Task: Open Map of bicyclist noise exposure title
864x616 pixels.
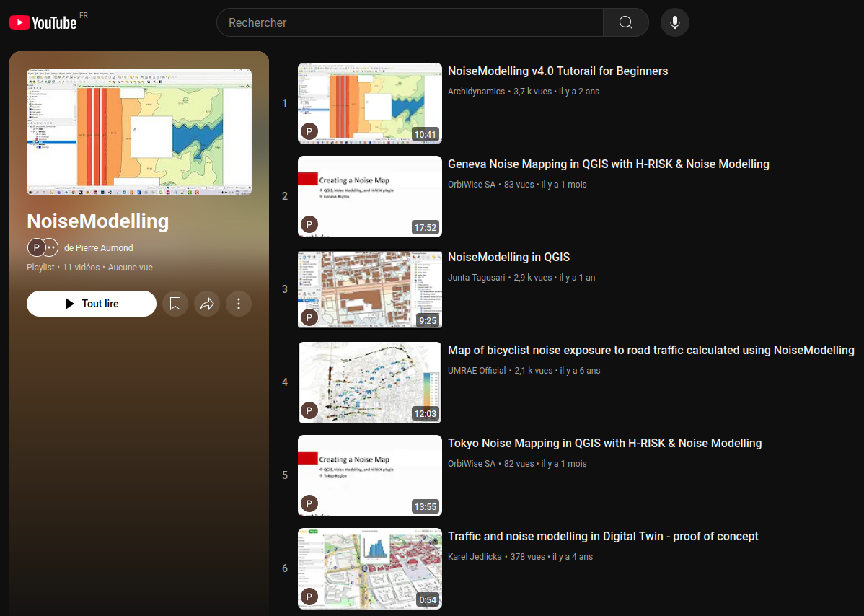Action: 651,351
